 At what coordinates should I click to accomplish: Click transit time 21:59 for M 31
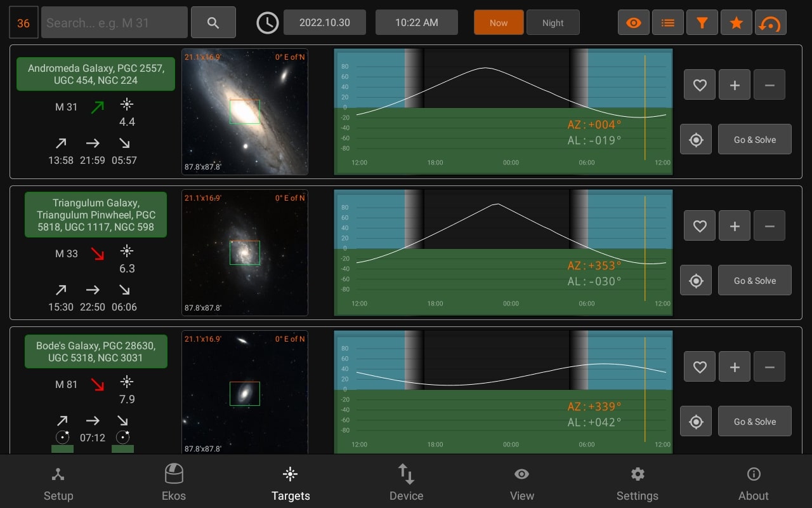tap(93, 160)
